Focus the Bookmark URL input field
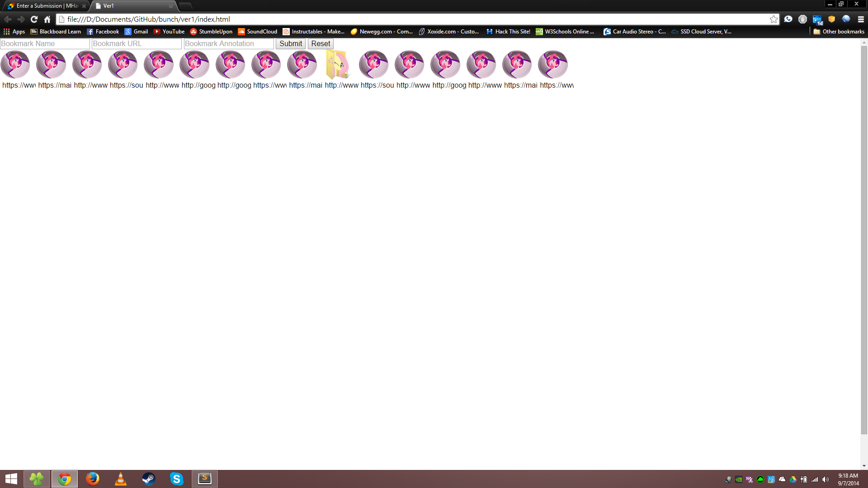Image resolution: width=868 pixels, height=488 pixels. pyautogui.click(x=136, y=44)
